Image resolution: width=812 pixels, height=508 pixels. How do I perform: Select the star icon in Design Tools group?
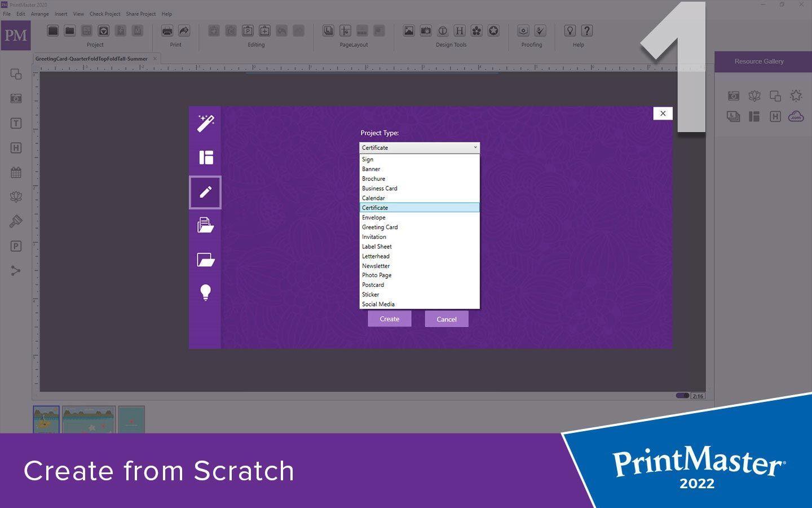[492, 31]
